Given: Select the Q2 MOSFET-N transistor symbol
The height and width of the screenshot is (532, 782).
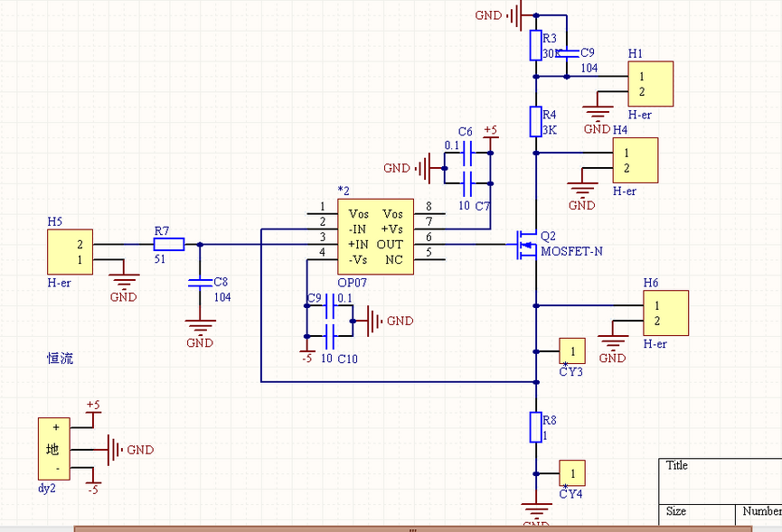Looking at the screenshot, I should coord(528,244).
